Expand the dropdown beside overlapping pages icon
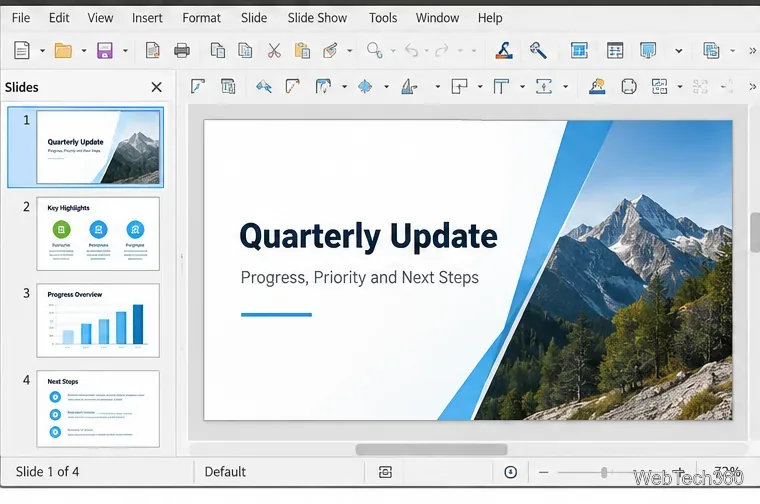 732,50
